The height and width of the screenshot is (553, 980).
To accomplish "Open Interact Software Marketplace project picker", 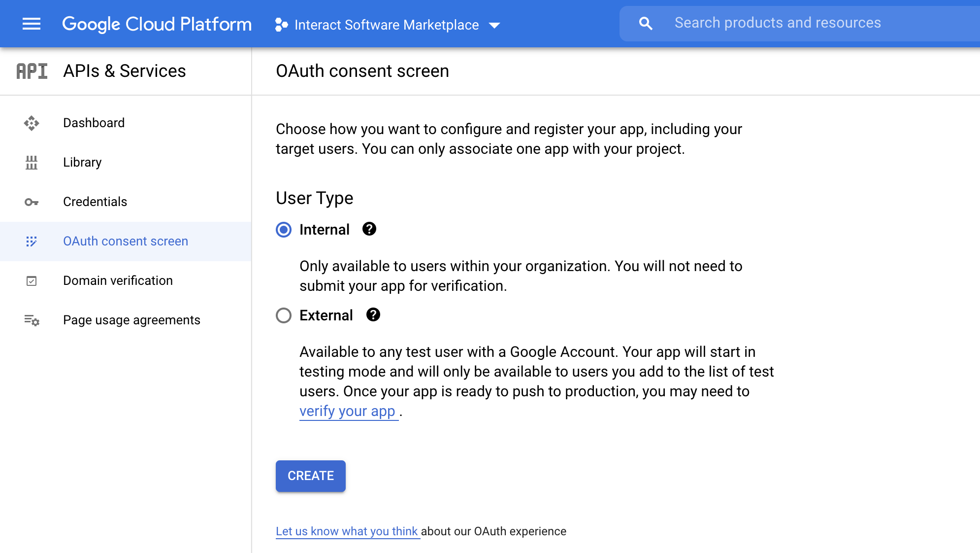I will coord(386,25).
